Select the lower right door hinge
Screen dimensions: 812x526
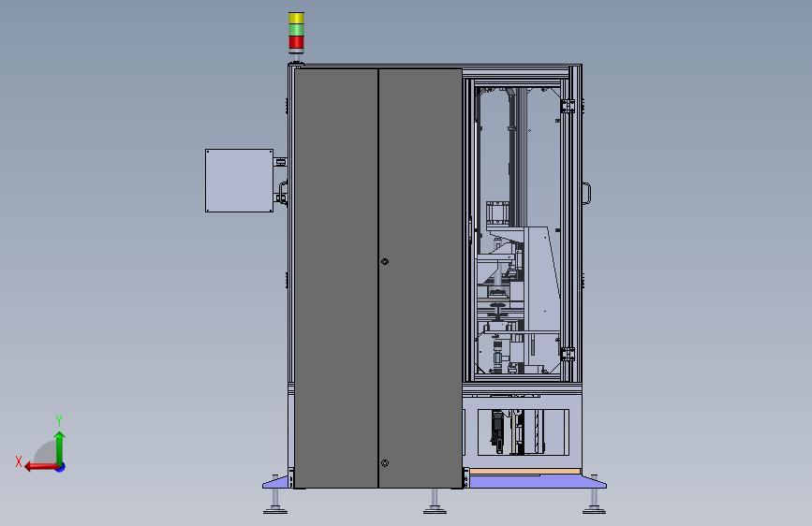(x=568, y=354)
